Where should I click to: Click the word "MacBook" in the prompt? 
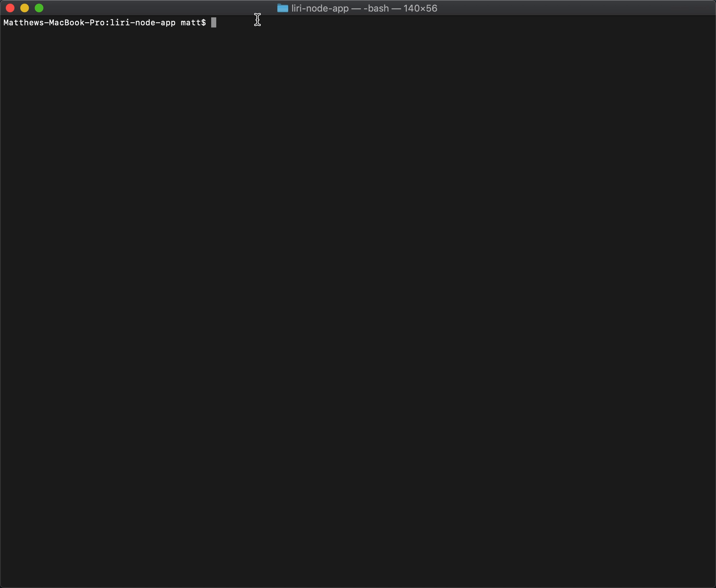pos(67,23)
